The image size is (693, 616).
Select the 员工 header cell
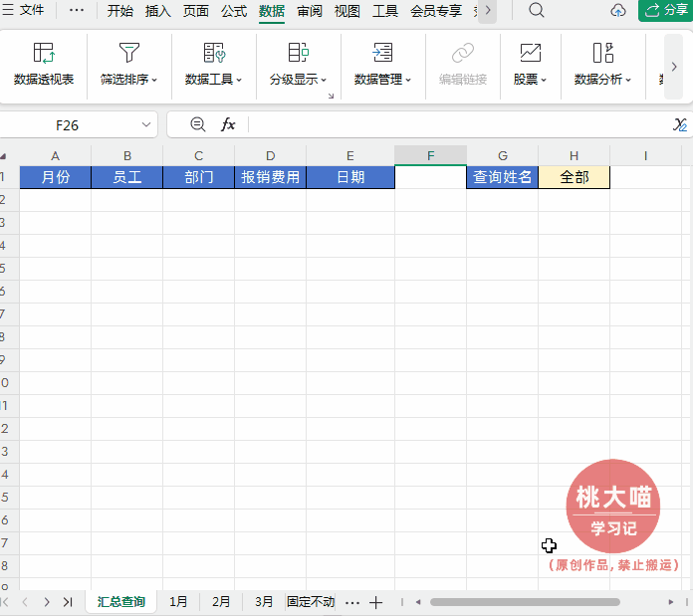pyautogui.click(x=127, y=177)
